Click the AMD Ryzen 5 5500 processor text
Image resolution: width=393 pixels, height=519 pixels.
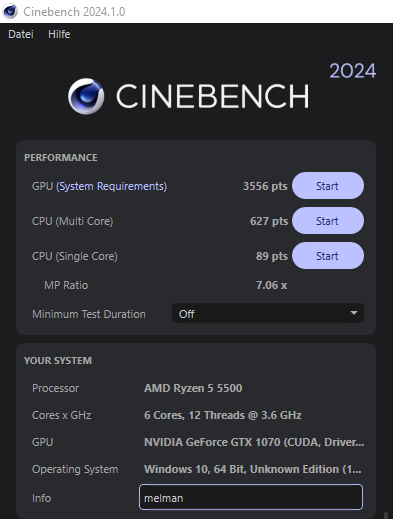(x=193, y=388)
